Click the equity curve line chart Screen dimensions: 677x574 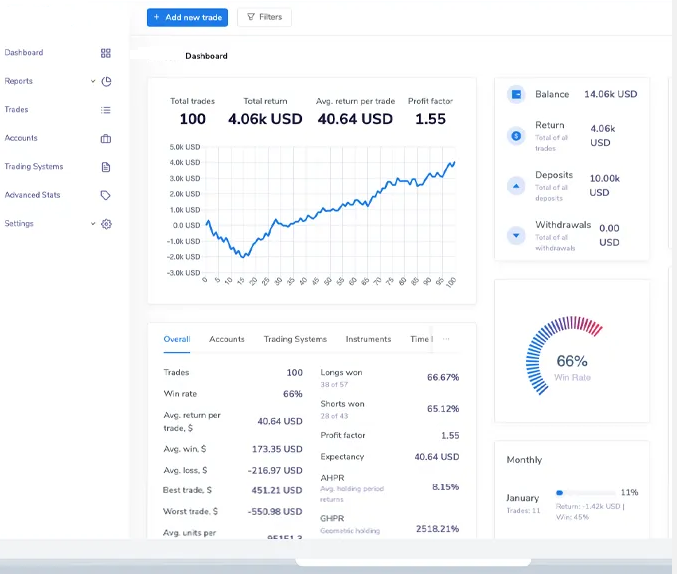click(x=330, y=210)
